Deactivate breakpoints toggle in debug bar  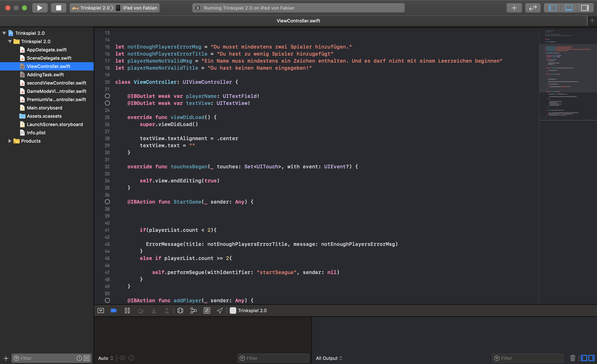(x=114, y=310)
